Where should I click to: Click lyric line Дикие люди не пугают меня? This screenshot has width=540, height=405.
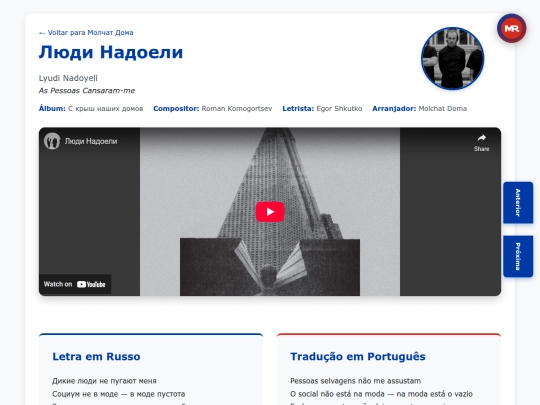click(x=104, y=381)
